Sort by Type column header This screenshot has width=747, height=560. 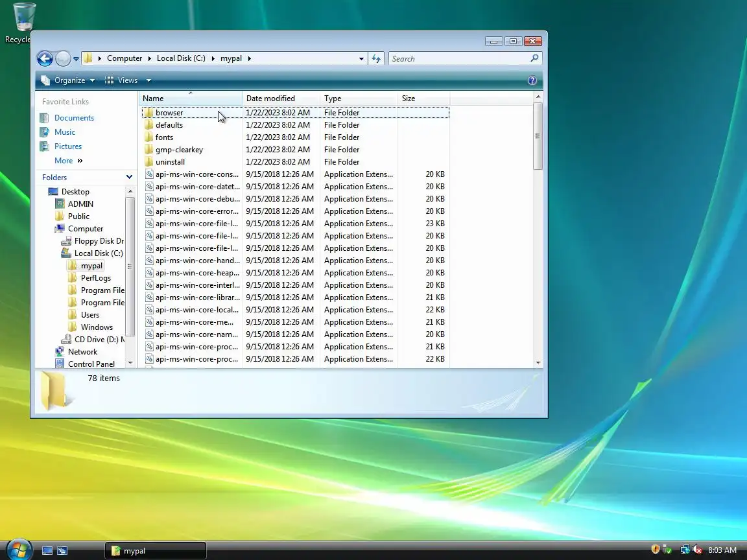pos(359,99)
